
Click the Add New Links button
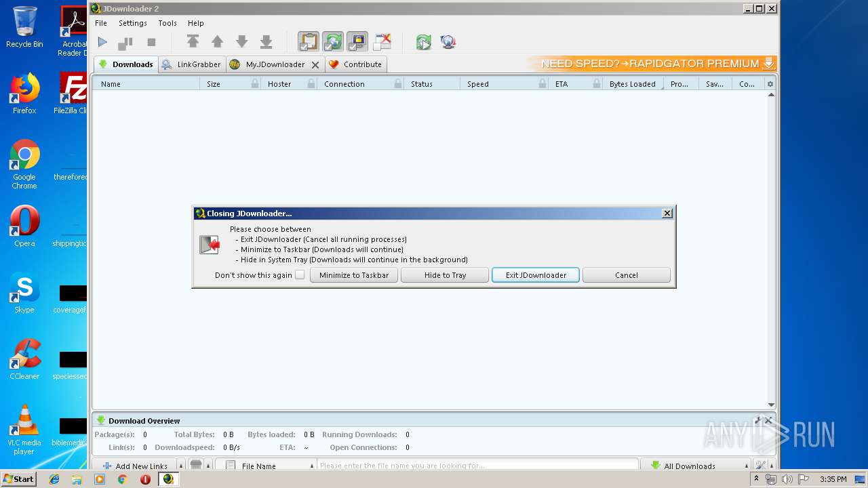[x=134, y=466]
